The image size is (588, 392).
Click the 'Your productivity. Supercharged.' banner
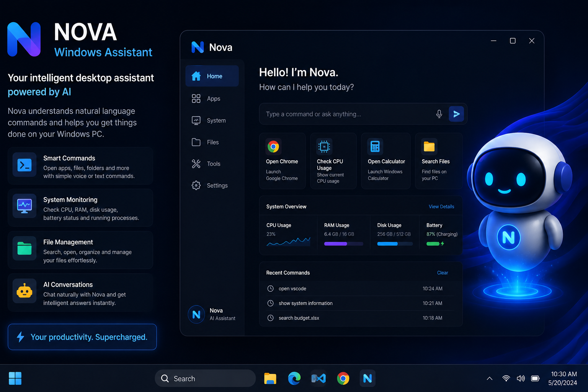pos(82,337)
